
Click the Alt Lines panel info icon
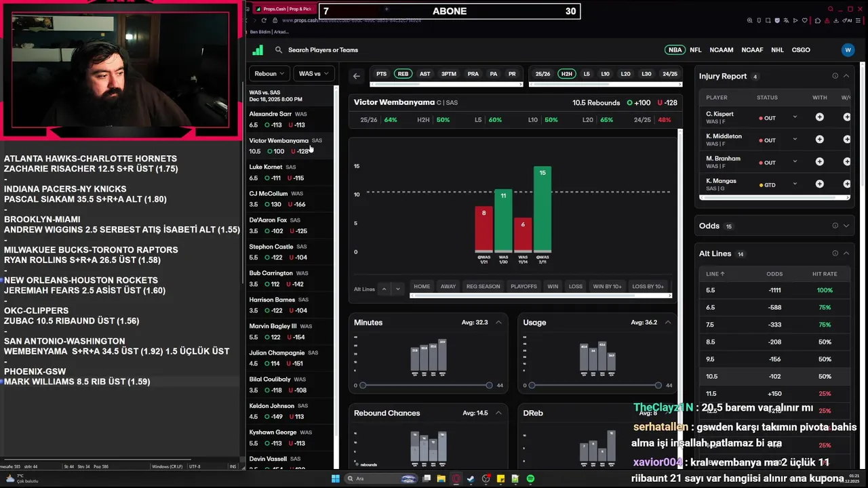pyautogui.click(x=835, y=253)
